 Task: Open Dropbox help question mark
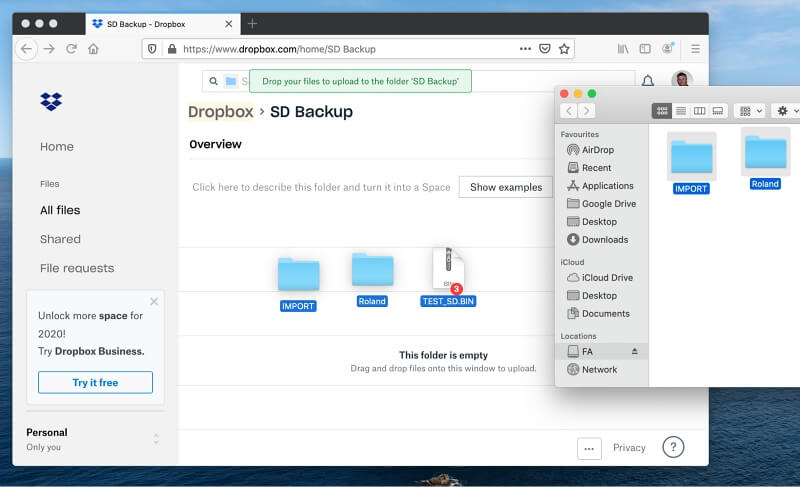click(x=673, y=447)
